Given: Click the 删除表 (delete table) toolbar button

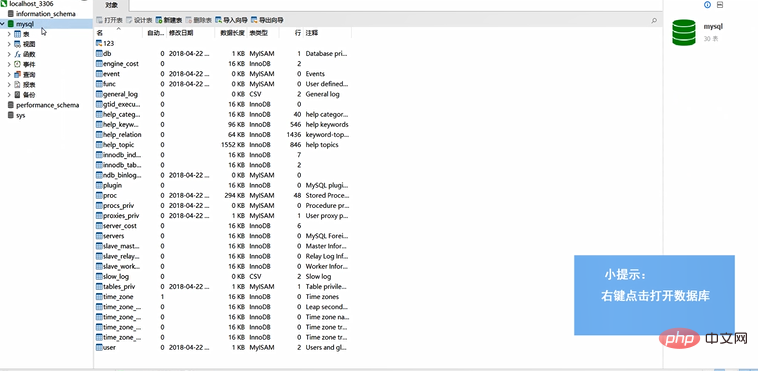Looking at the screenshot, I should point(198,20).
